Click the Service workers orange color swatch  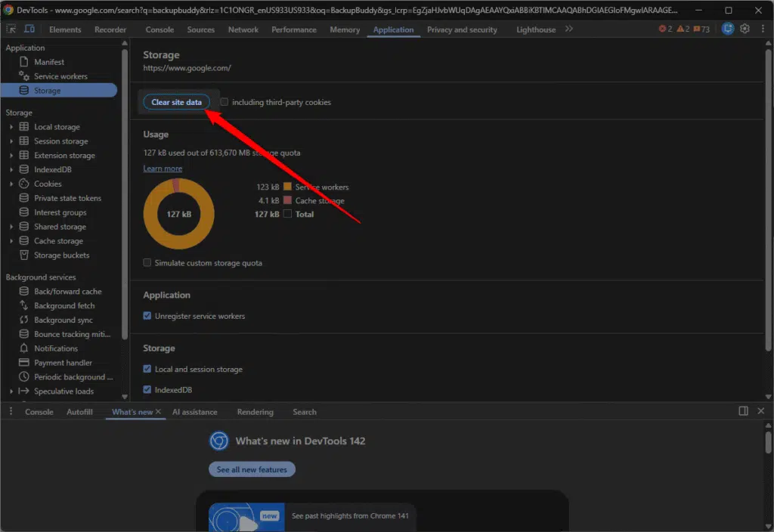click(287, 187)
